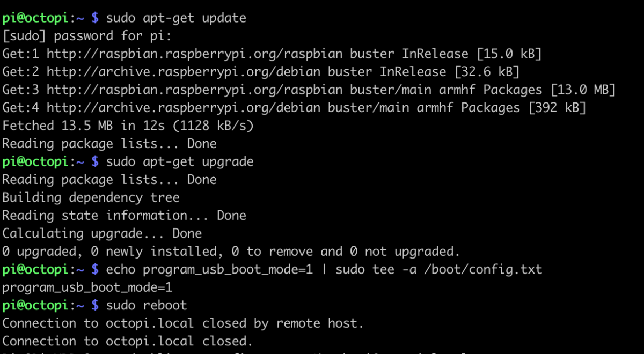Click the 'Building dependency tree' line

91,197
